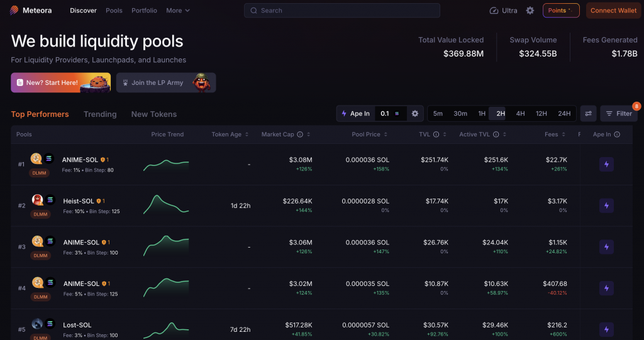
Task: Click the Ultra speed gauge icon
Action: [494, 11]
